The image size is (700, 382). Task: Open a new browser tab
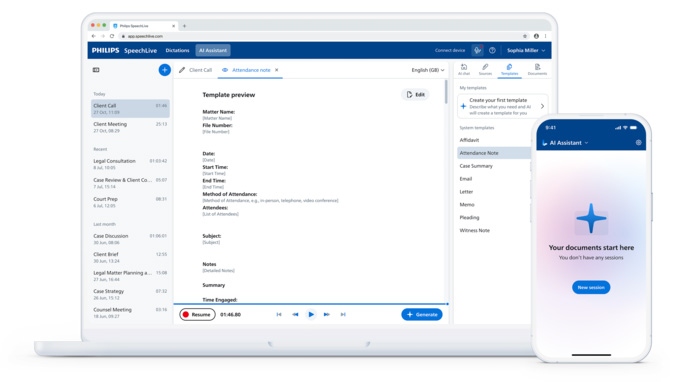[184, 26]
